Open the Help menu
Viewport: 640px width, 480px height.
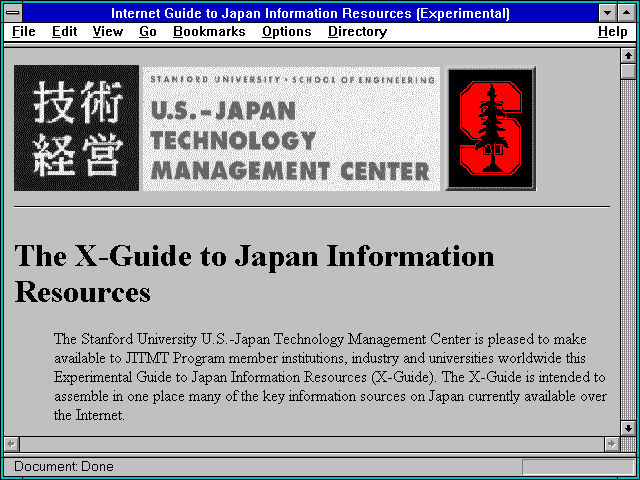(612, 31)
